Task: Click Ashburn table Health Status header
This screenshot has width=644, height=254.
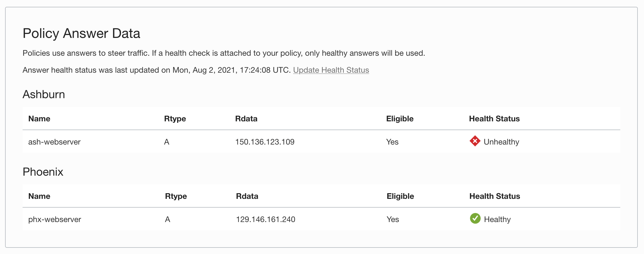Action: [494, 119]
